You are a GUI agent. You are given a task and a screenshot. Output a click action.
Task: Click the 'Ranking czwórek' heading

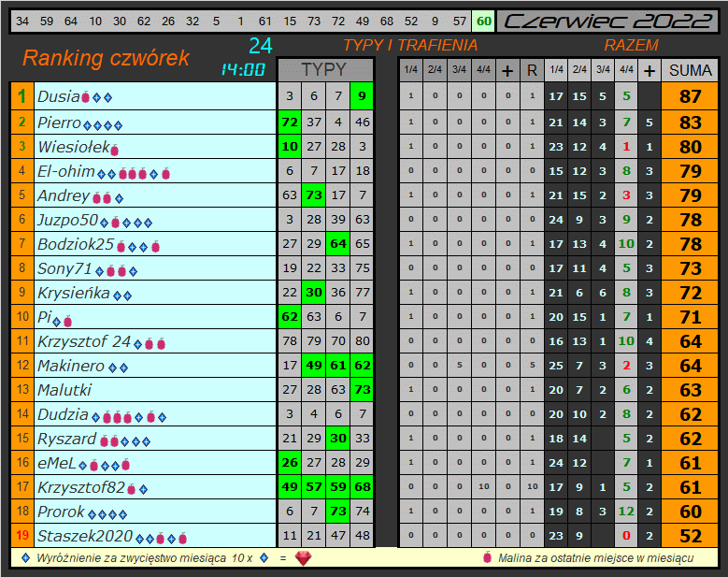(x=107, y=58)
